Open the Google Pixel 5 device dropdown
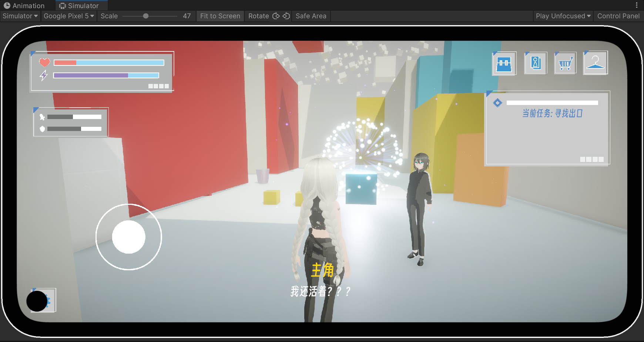This screenshot has width=644, height=342. coord(69,16)
